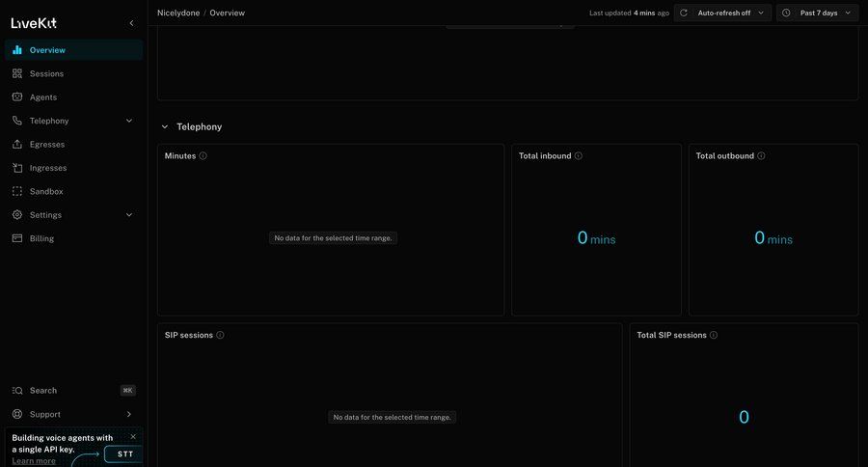This screenshot has width=868, height=467.
Task: Go to Agents in the sidebar
Action: (x=73, y=96)
